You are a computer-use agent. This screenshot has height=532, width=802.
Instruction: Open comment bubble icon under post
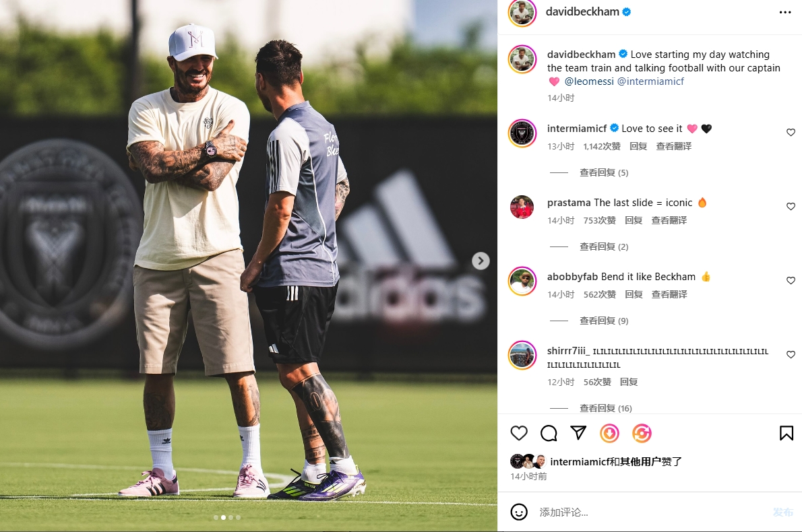pyautogui.click(x=549, y=434)
